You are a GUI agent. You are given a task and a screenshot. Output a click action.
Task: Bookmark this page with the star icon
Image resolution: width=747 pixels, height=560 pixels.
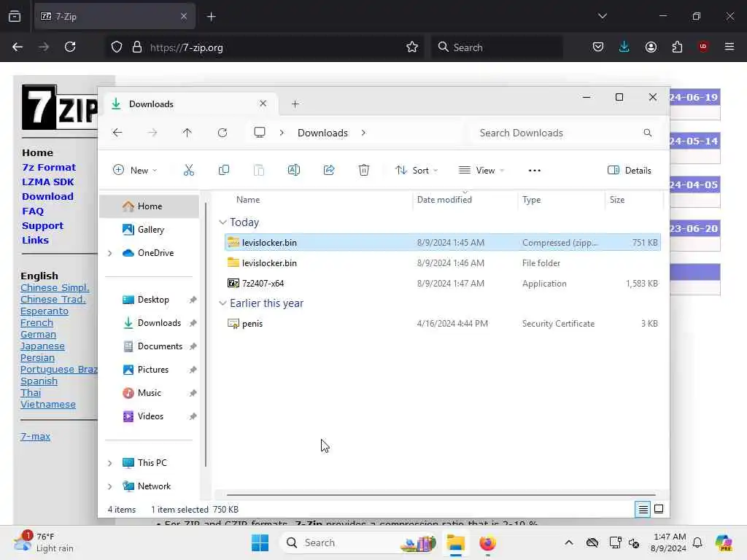click(x=412, y=47)
